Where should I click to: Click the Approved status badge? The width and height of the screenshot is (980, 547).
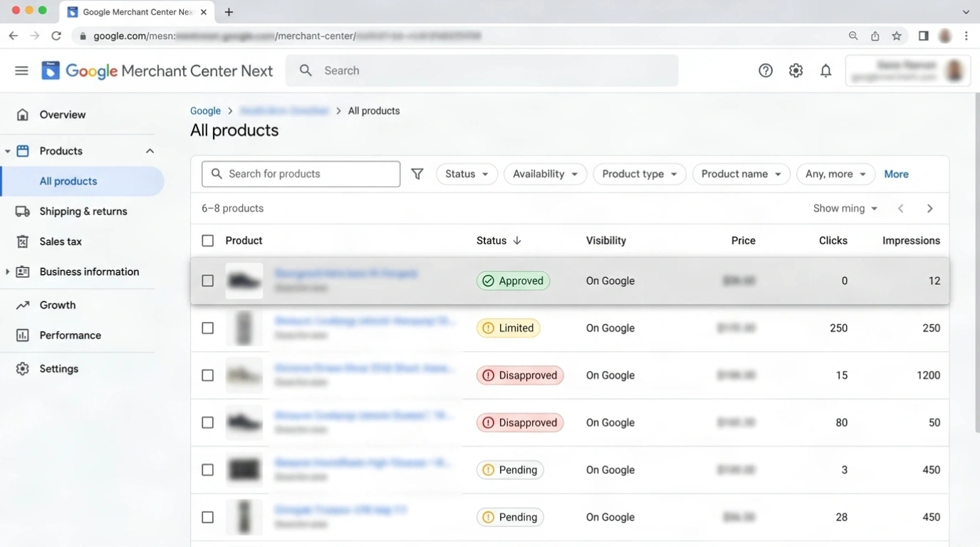[x=513, y=281]
